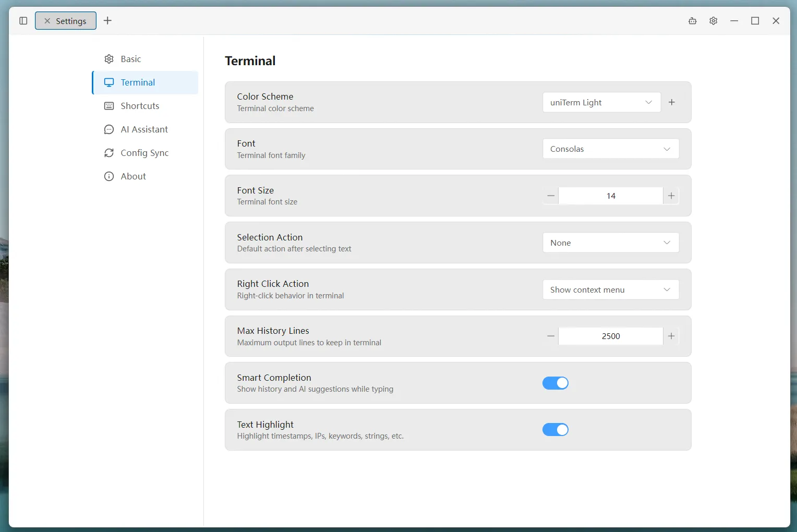The image size is (797, 532).
Task: Click the Font Size value field
Action: 611,196
